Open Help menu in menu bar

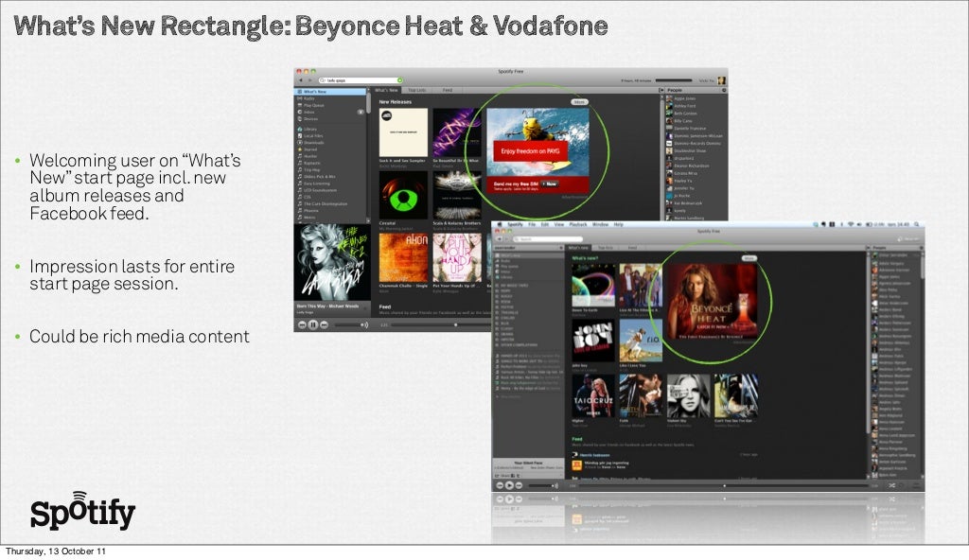coord(619,224)
